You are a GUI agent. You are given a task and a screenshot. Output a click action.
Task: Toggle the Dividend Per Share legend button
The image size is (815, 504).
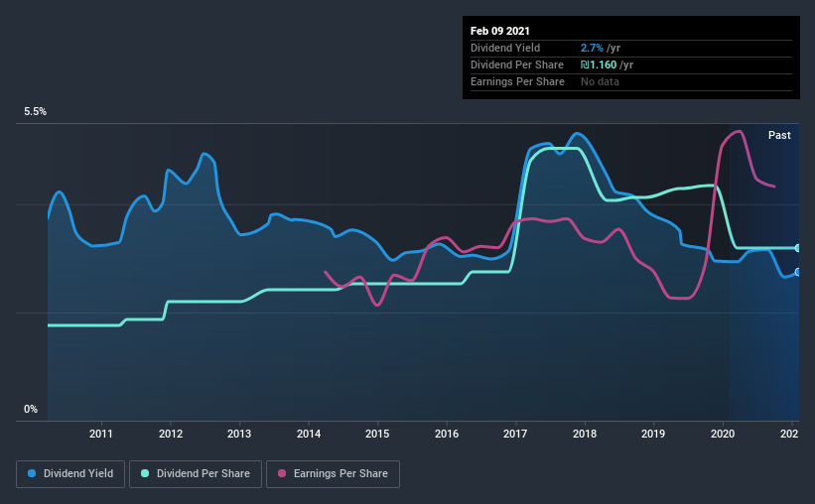point(196,474)
